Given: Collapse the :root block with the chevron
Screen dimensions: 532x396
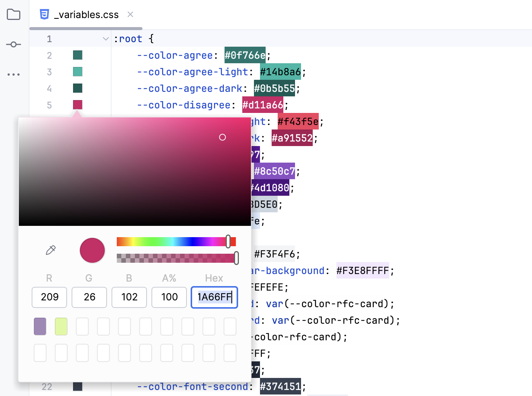Looking at the screenshot, I should click(105, 38).
